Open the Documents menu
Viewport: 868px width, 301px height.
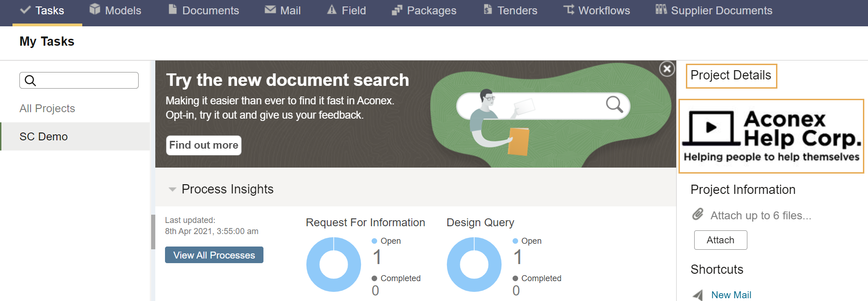pyautogui.click(x=204, y=11)
